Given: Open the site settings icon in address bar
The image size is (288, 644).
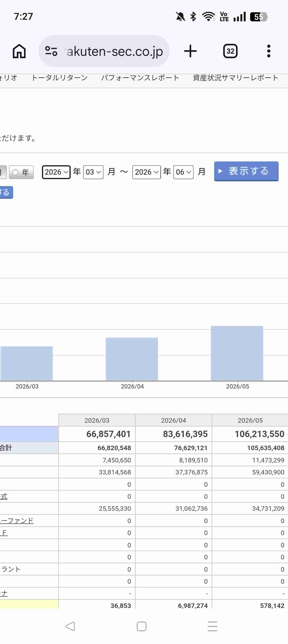Looking at the screenshot, I should [x=51, y=51].
